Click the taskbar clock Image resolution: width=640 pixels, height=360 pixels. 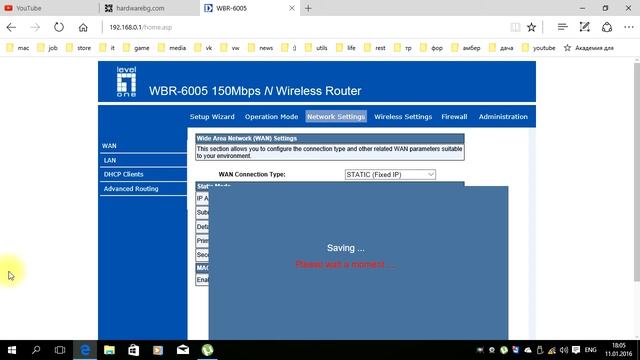[618, 350]
